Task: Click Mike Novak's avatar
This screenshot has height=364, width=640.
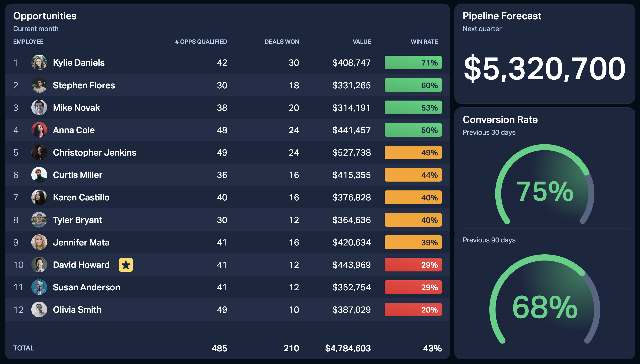Action: point(39,107)
